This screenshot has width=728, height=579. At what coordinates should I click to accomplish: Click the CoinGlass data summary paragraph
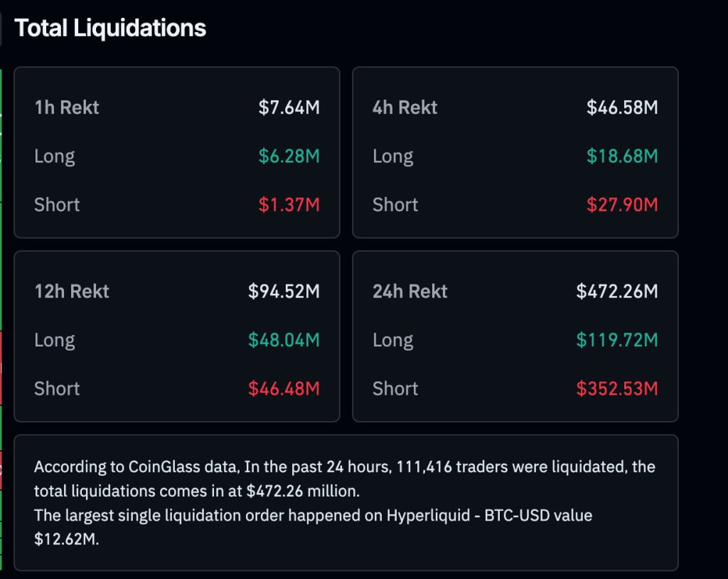click(345, 479)
